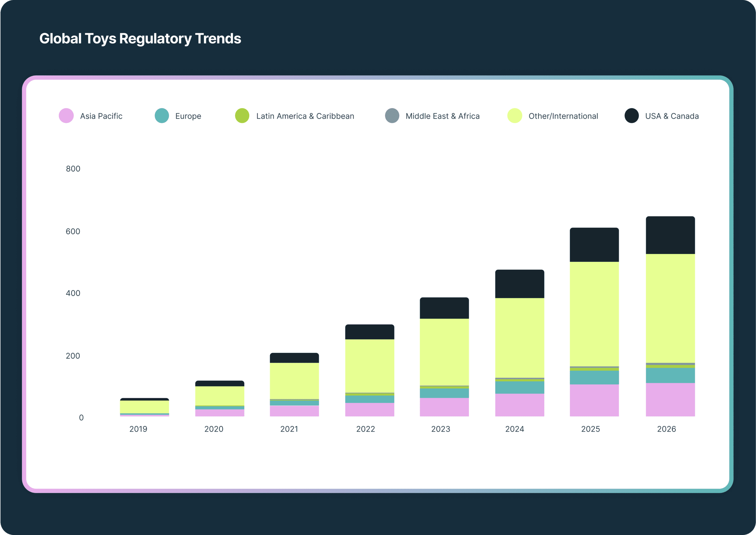The height and width of the screenshot is (535, 756).
Task: Click the Europe teal legend swatch
Action: (162, 116)
